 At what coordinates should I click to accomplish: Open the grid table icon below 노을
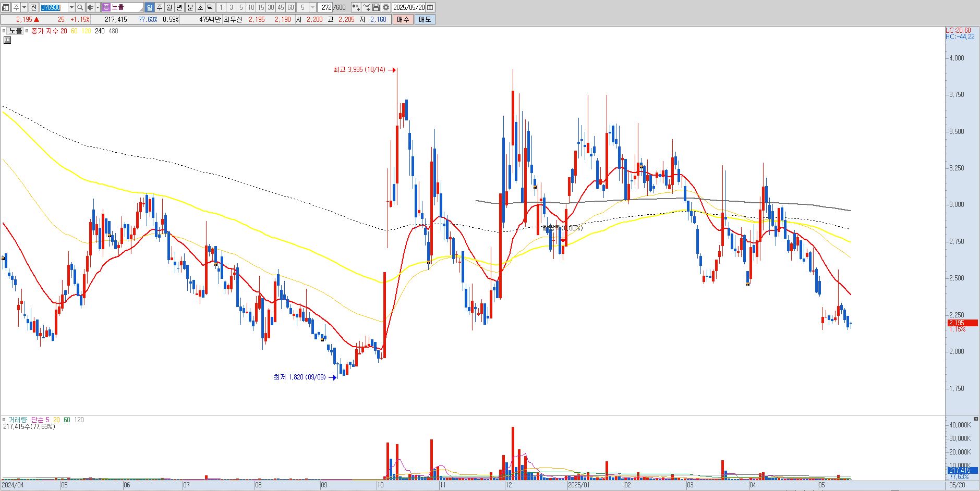click(x=7, y=40)
